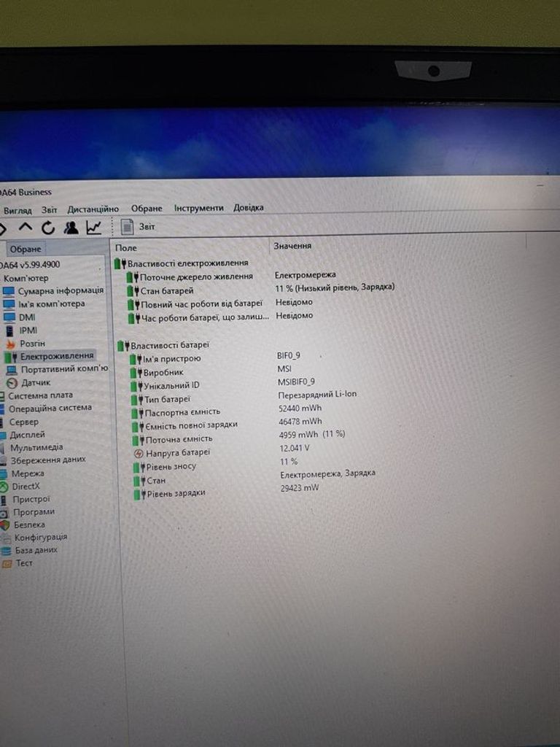This screenshot has width=560, height=747.
Task: Select Розгін tree item
Action: click(x=26, y=344)
